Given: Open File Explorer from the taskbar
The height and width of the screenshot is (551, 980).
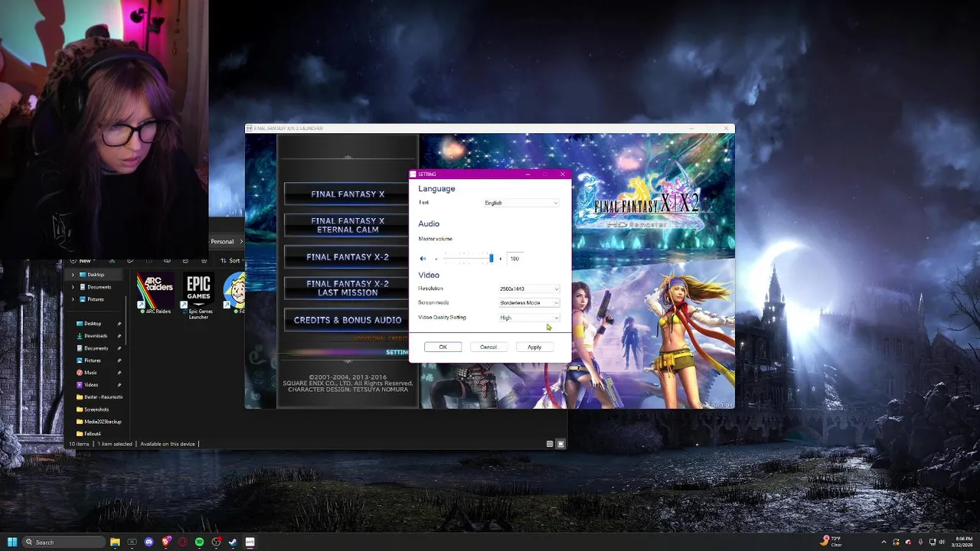Looking at the screenshot, I should tap(115, 542).
